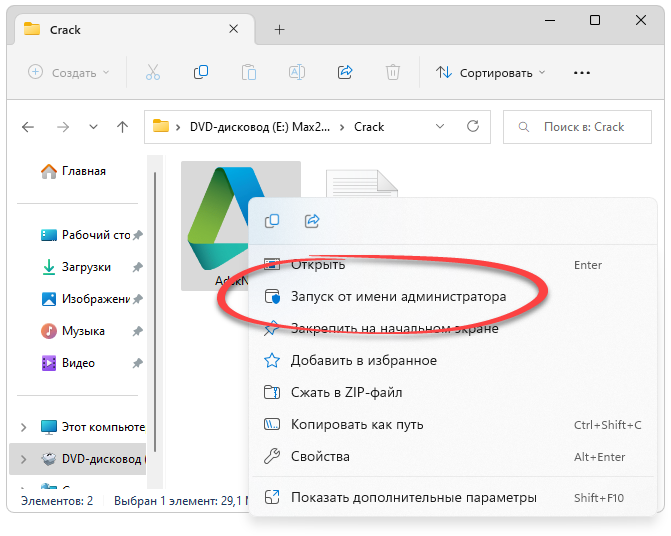Open Загрузки in navigation pane
Viewport: 671px width, 536px height.
tap(76, 267)
